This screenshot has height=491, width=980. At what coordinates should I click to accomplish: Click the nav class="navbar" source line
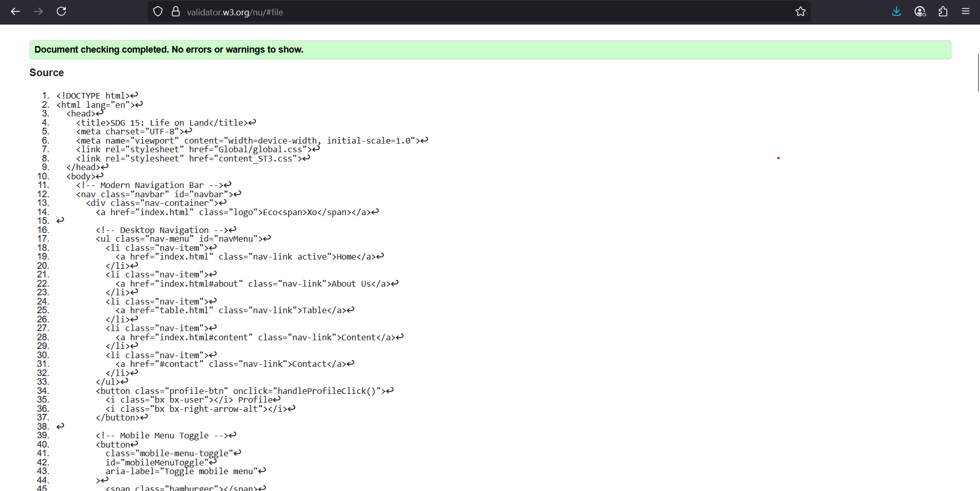[158, 194]
